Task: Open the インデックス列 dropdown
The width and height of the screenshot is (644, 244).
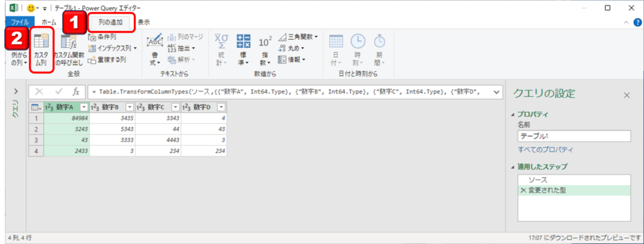Action: tap(113, 48)
